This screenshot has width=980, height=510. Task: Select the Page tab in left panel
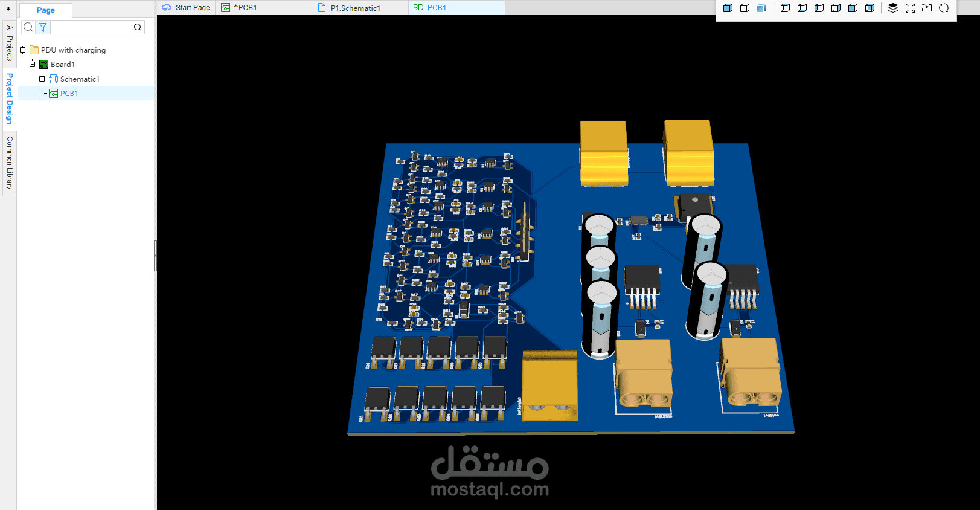pyautogui.click(x=46, y=10)
